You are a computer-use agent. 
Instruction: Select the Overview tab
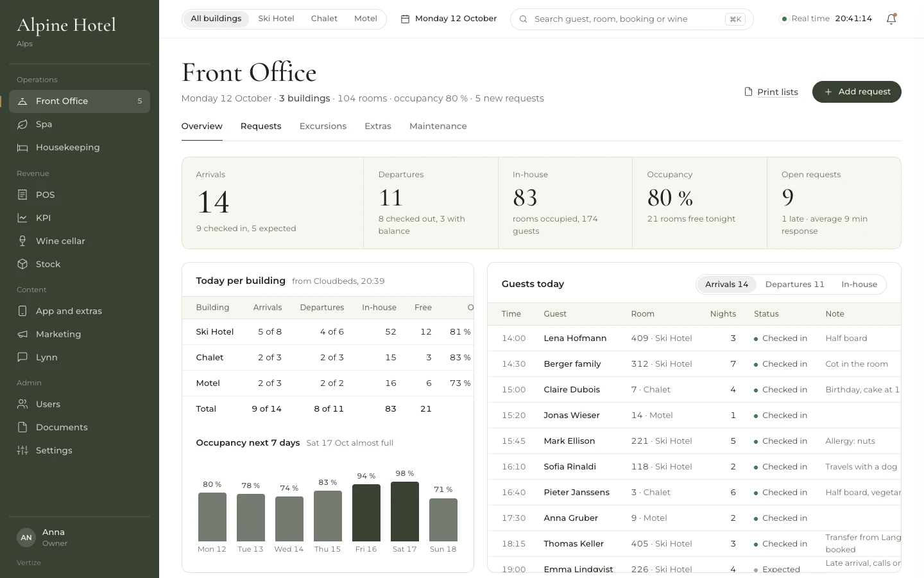click(x=202, y=127)
